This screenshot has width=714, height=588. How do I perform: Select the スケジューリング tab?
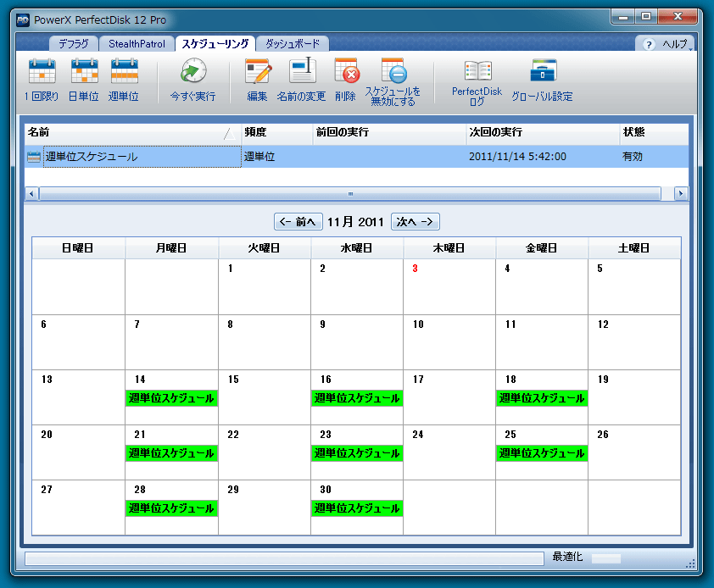click(x=215, y=44)
